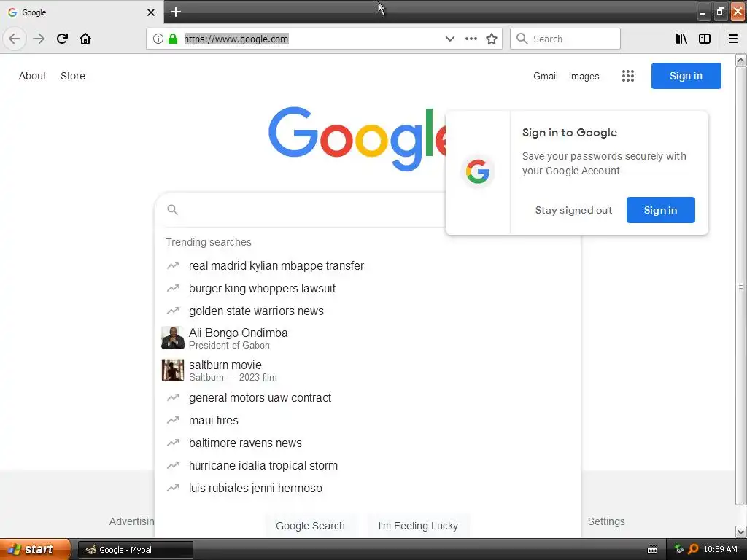Open the Windows start button
The image size is (747, 560).
[34, 549]
